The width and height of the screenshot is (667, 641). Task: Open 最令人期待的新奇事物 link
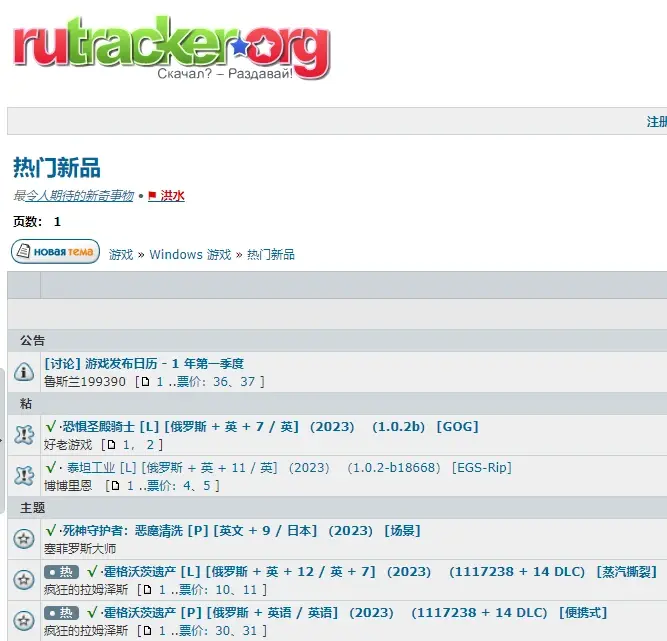pos(73,196)
